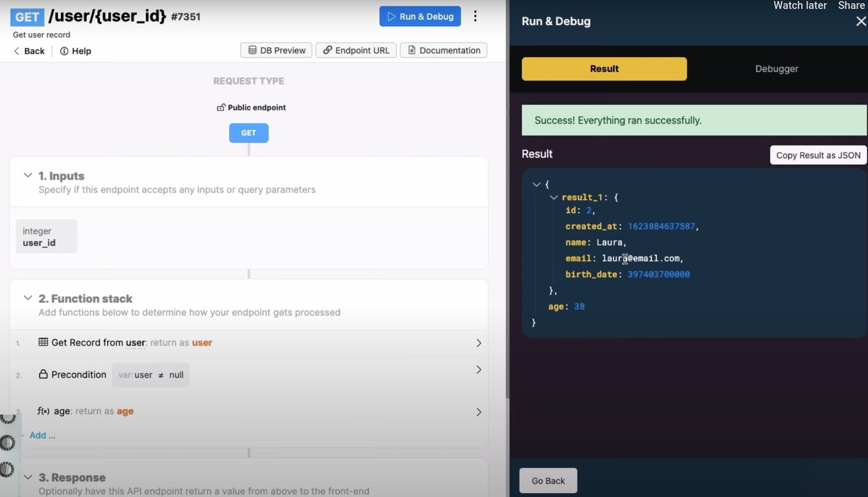Viewport: 868px width, 497px height.
Task: Open the three-dot more options menu
Action: tap(476, 16)
